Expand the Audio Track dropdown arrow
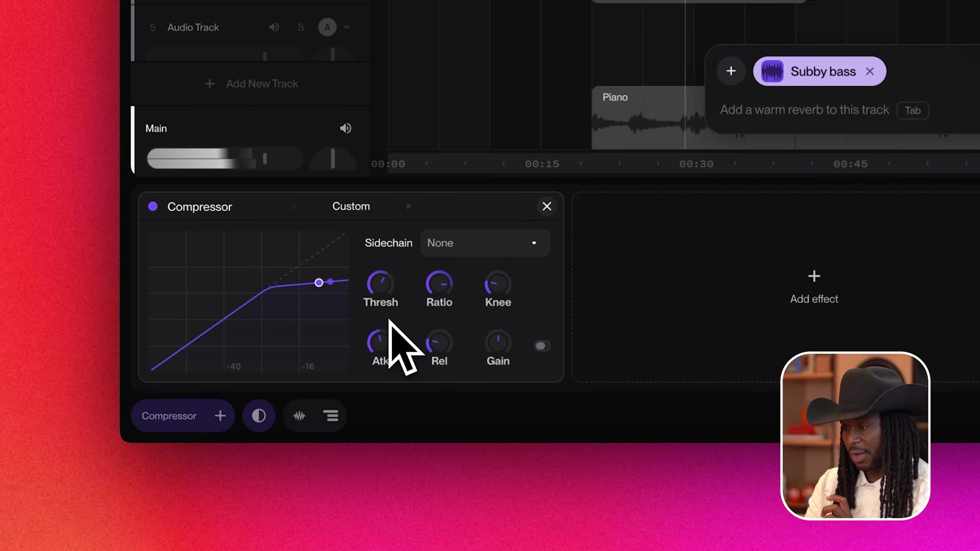Image resolution: width=980 pixels, height=551 pixels. (347, 27)
